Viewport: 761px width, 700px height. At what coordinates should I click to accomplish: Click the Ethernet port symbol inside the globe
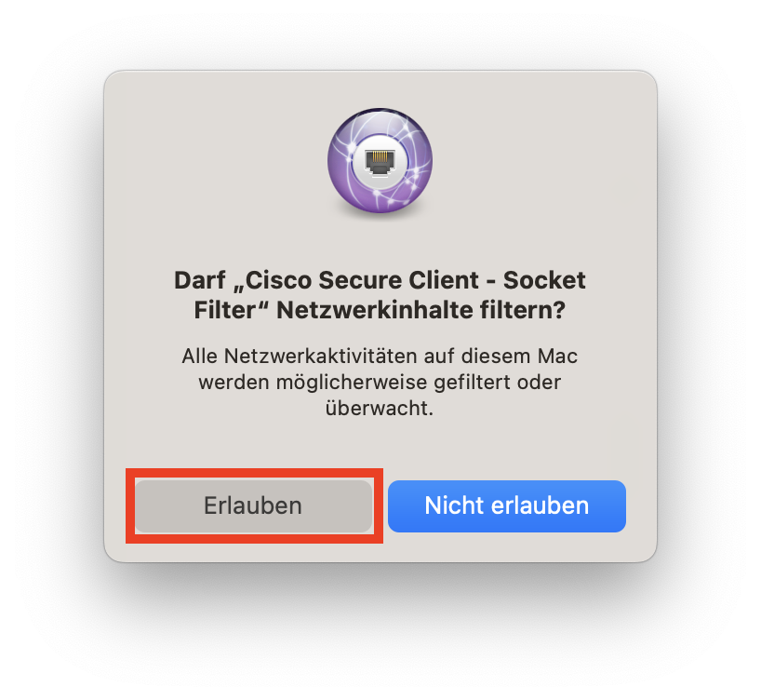pyautogui.click(x=380, y=162)
